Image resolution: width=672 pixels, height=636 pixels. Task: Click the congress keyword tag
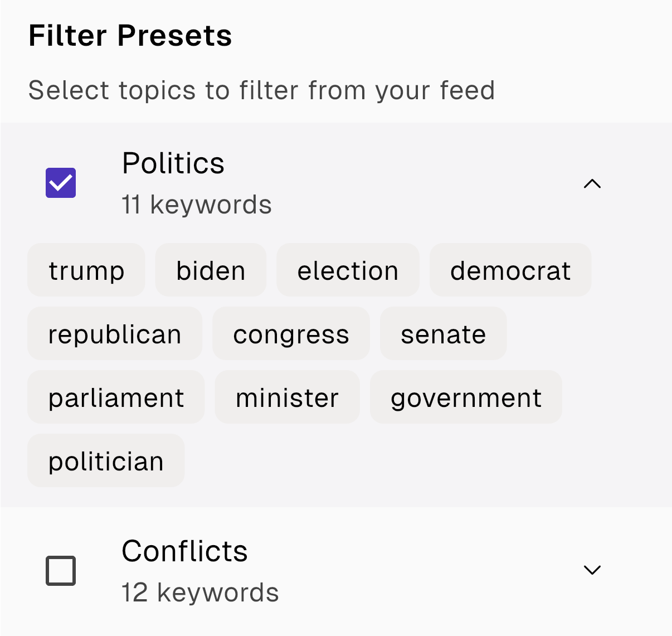(x=291, y=333)
